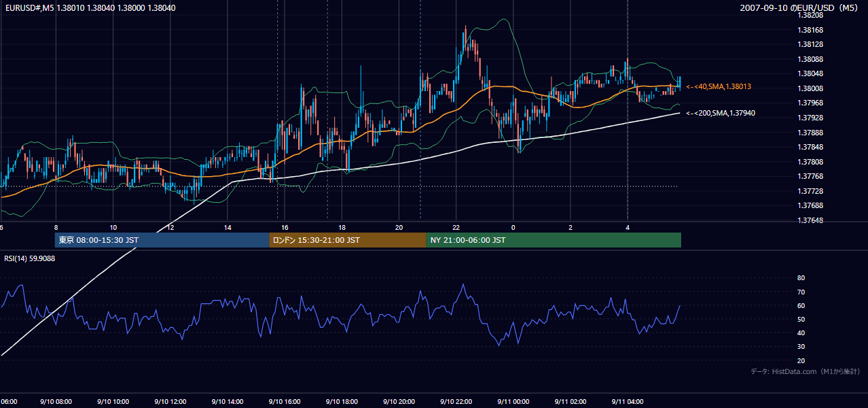
Task: Click hour tick 14 below the price chart
Action: pyautogui.click(x=228, y=228)
